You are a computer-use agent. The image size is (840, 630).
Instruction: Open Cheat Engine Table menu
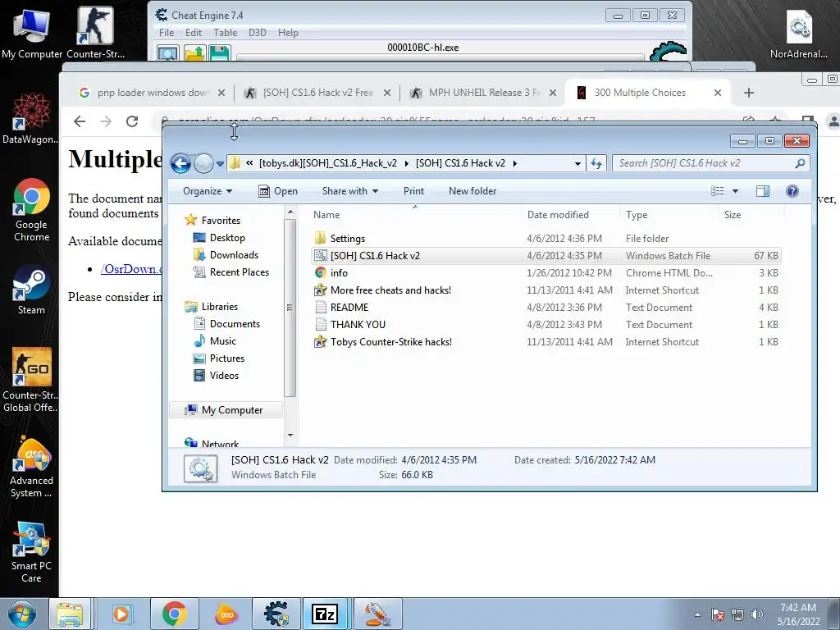[x=225, y=33]
